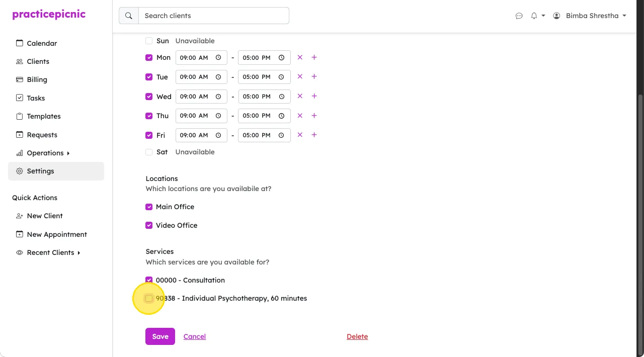This screenshot has width=644, height=357.
Task: Open clock picker for Friday end time
Action: coord(282,135)
